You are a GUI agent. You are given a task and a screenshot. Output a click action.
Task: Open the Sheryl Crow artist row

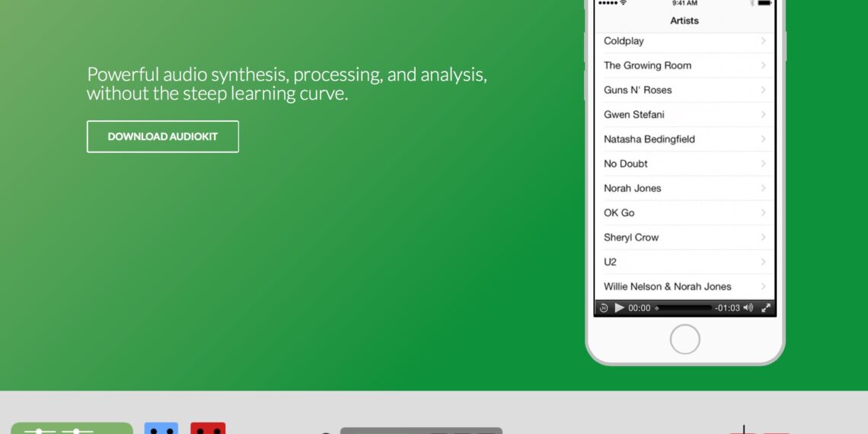(x=685, y=237)
